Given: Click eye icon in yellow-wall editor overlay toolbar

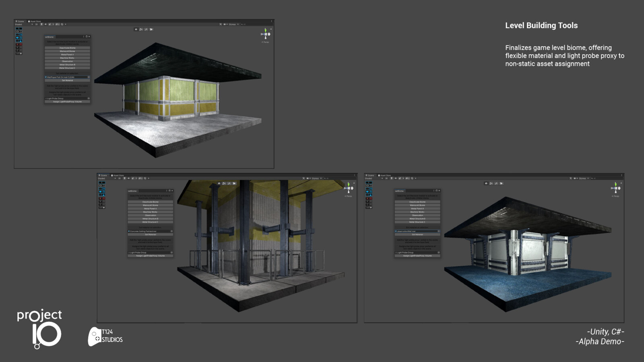Looking at the screenshot, I should pos(136,29).
